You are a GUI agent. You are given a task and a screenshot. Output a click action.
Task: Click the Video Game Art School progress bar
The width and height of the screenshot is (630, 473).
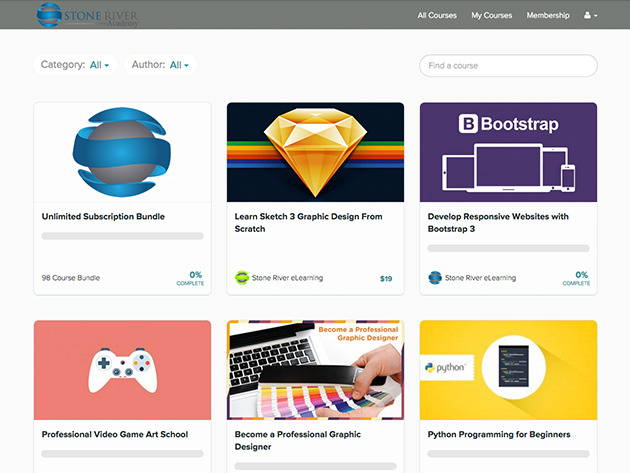pos(123,454)
